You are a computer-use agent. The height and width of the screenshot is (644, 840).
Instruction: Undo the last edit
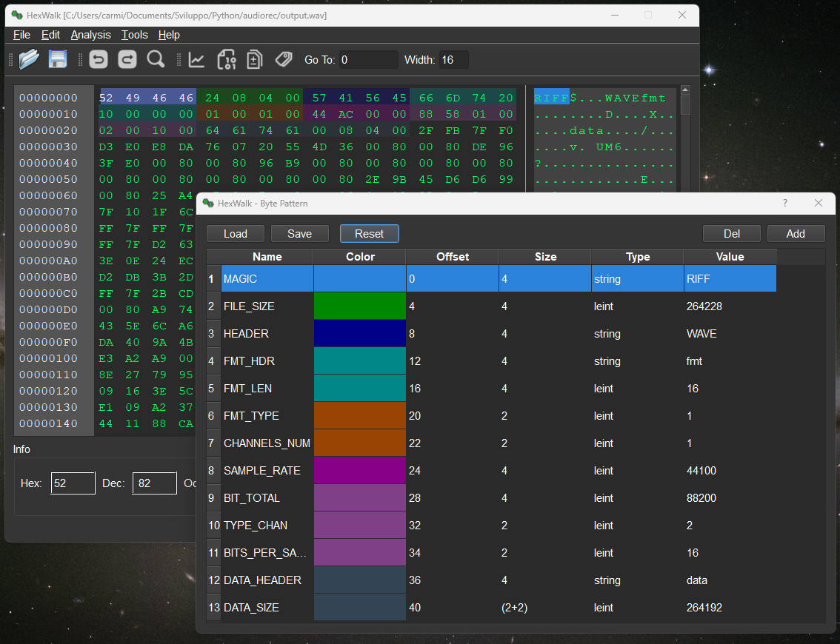click(98, 59)
